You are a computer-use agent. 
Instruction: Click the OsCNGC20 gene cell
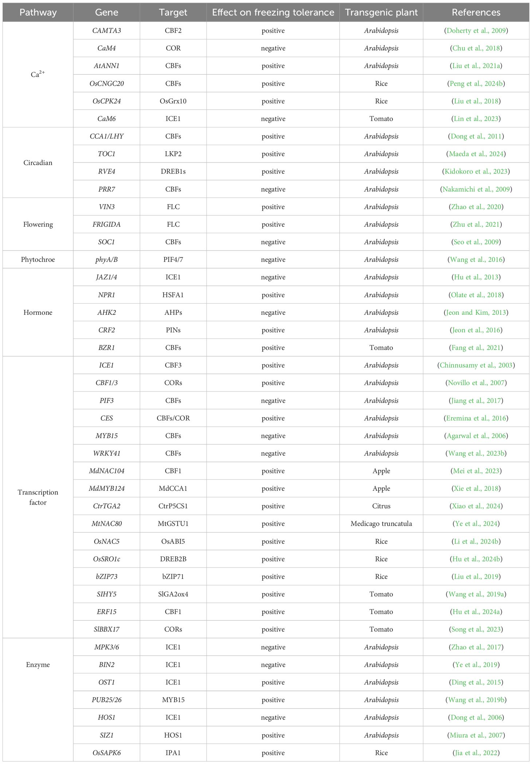click(106, 83)
